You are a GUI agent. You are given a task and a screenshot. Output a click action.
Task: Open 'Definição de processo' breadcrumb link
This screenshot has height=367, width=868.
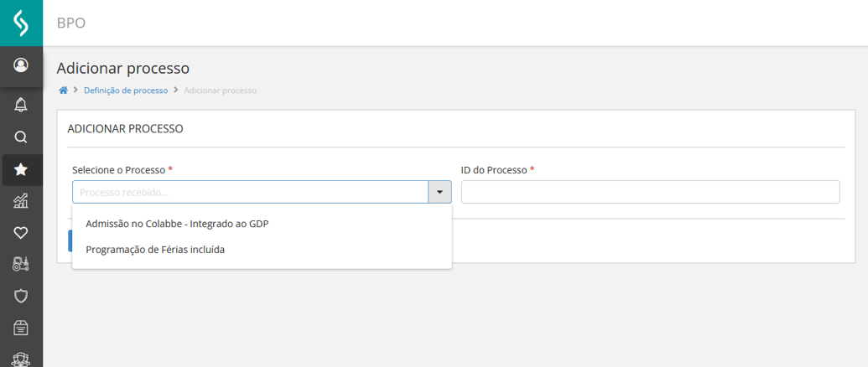[x=126, y=90]
